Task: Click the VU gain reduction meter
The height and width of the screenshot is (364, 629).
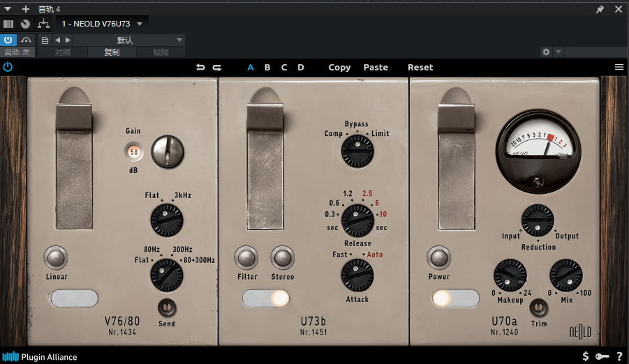Action: (538, 151)
